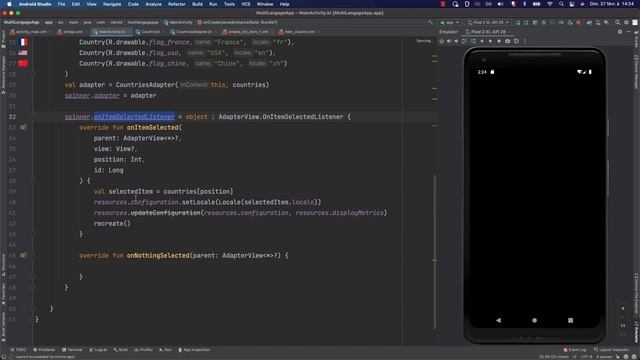Click the UTF-8 encoding status entry

point(586,357)
